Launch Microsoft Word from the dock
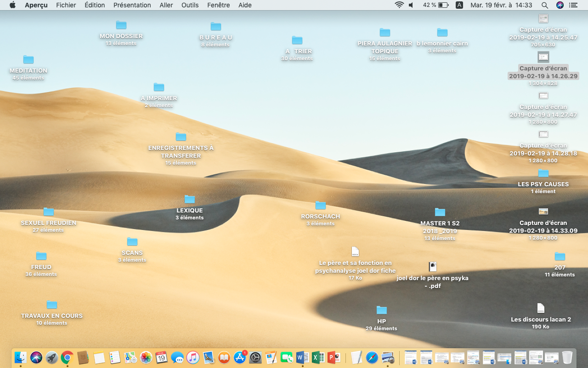Viewport: 588px width, 368px height. click(302, 357)
